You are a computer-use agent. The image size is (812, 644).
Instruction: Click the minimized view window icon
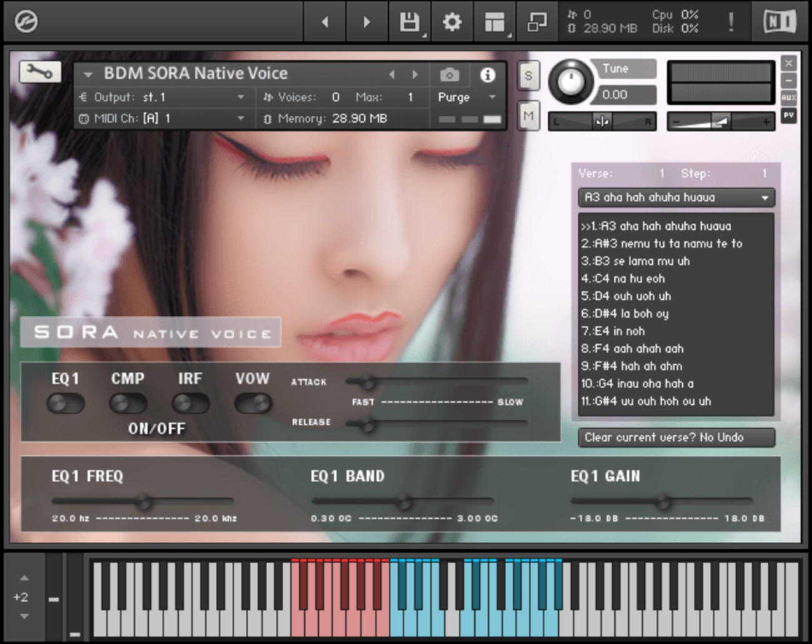coord(537,22)
